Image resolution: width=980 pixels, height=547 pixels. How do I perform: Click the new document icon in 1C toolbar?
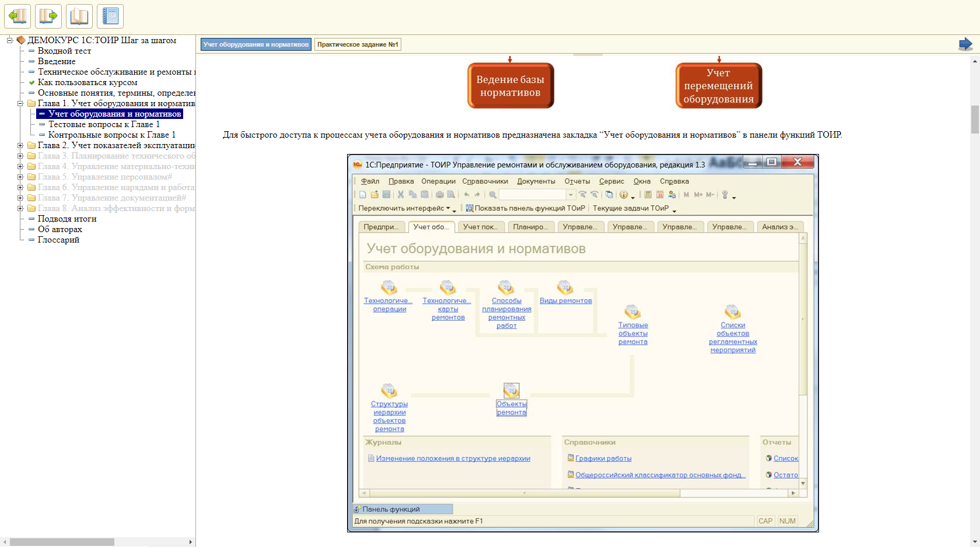click(x=363, y=195)
